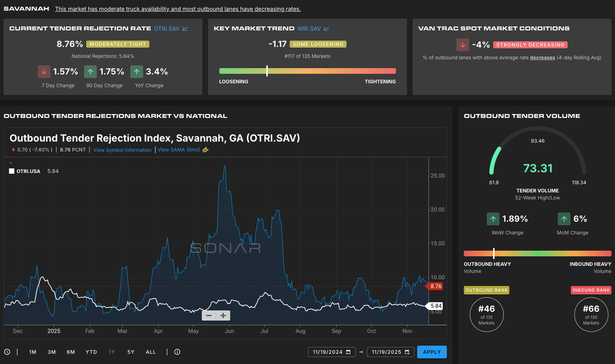The image size is (615, 364).
Task: Click the clock icon left of 1M
Action: click(7, 352)
